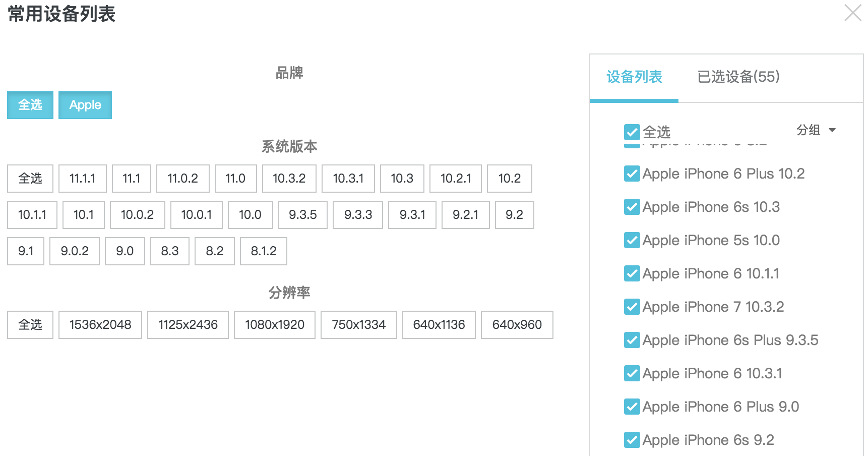Viewport: 868px width, 456px height.
Task: Switch to the 设备列表 tab
Action: 634,77
